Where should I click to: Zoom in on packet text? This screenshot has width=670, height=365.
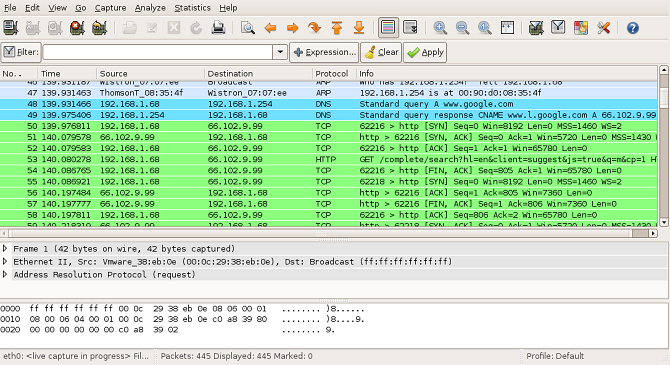click(x=440, y=28)
